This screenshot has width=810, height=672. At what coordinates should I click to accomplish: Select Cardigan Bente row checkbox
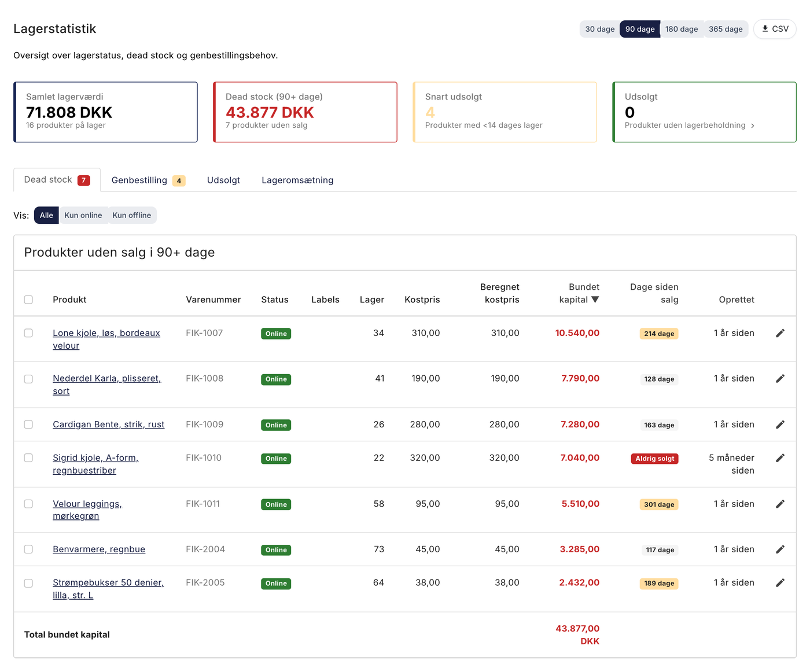click(28, 424)
